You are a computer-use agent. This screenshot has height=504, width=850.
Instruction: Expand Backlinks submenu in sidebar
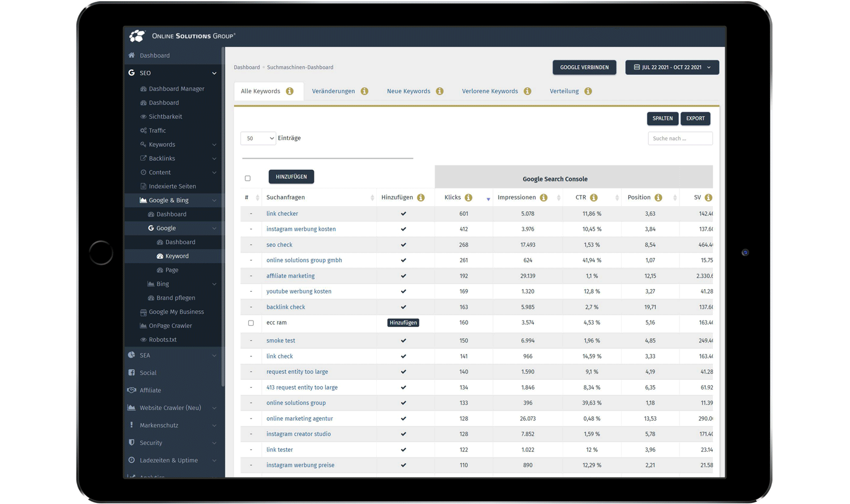click(214, 159)
